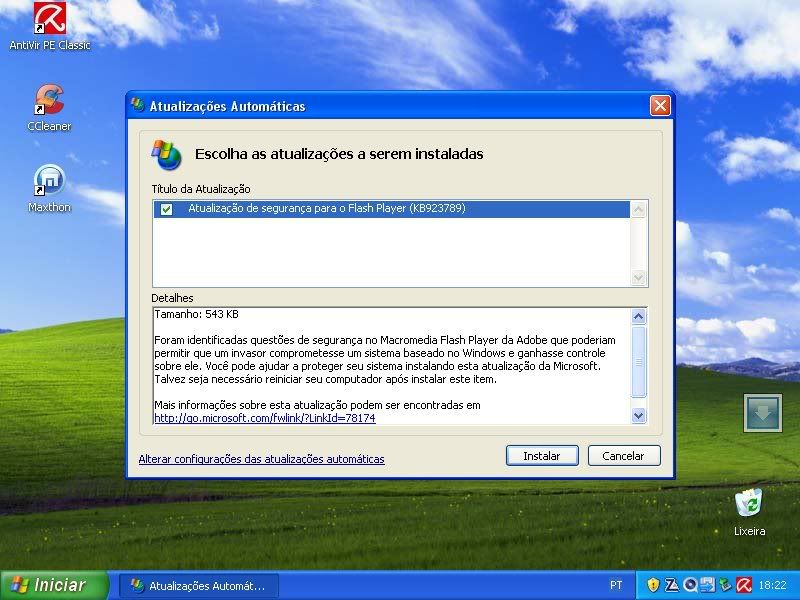Click the 18:22 taskbar clock
The height and width of the screenshot is (600, 800).
[x=772, y=585]
